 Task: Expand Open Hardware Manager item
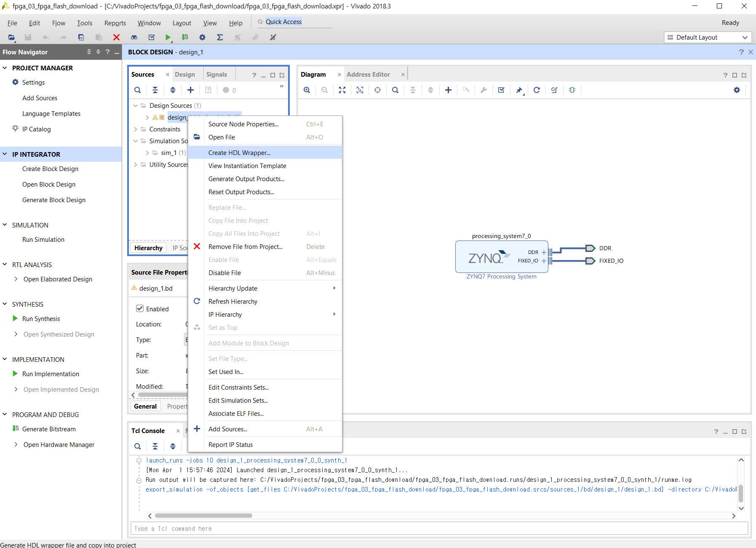click(x=16, y=445)
